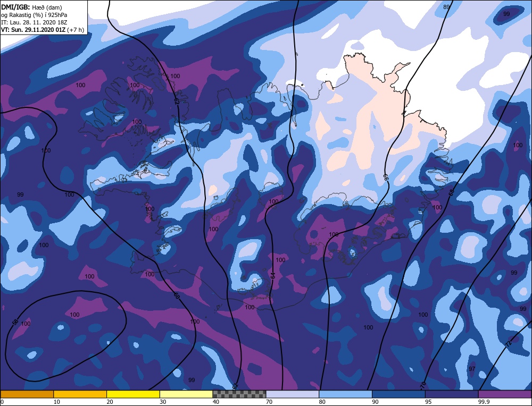532x406 pixels.
Task: Click the contour label '58' at lower left
Action: coord(15,322)
